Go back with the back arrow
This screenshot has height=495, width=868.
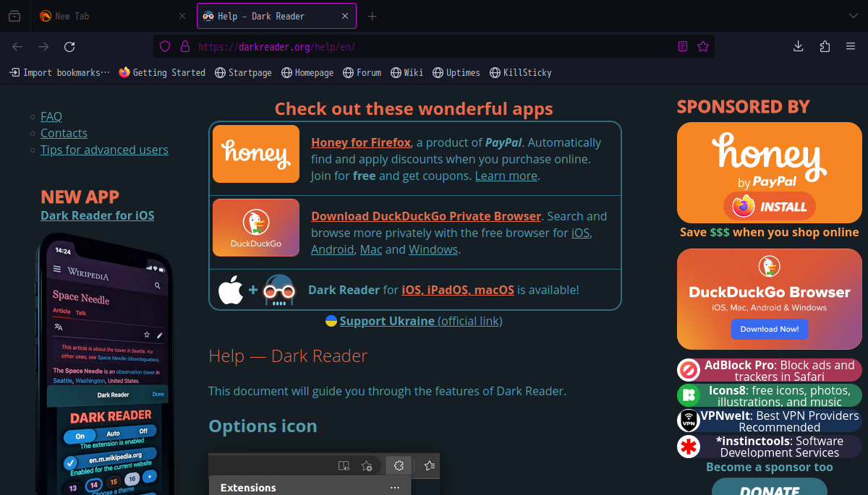(17, 46)
